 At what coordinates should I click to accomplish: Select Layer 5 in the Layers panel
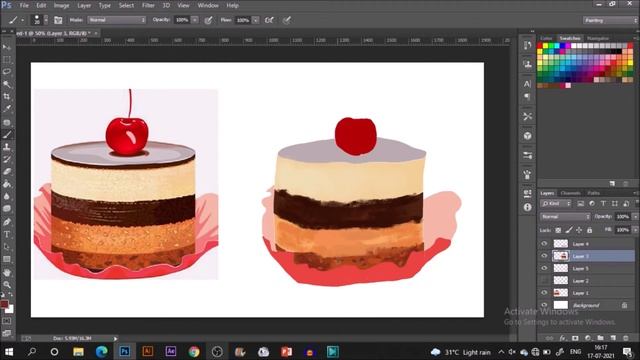(x=587, y=268)
